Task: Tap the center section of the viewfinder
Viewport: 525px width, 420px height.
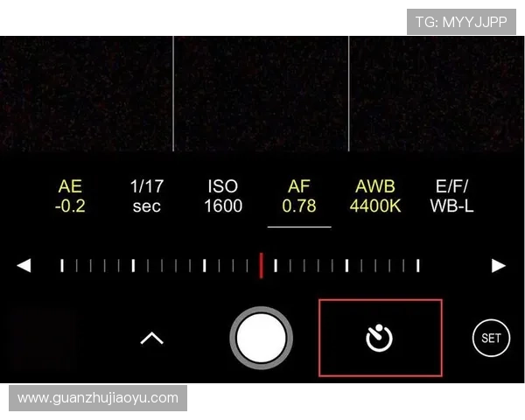Action: (x=261, y=94)
